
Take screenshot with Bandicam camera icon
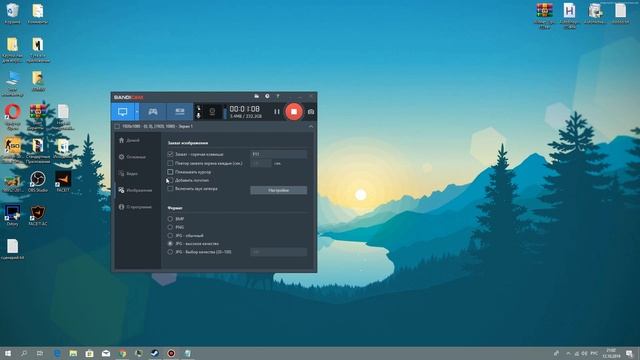(x=311, y=111)
